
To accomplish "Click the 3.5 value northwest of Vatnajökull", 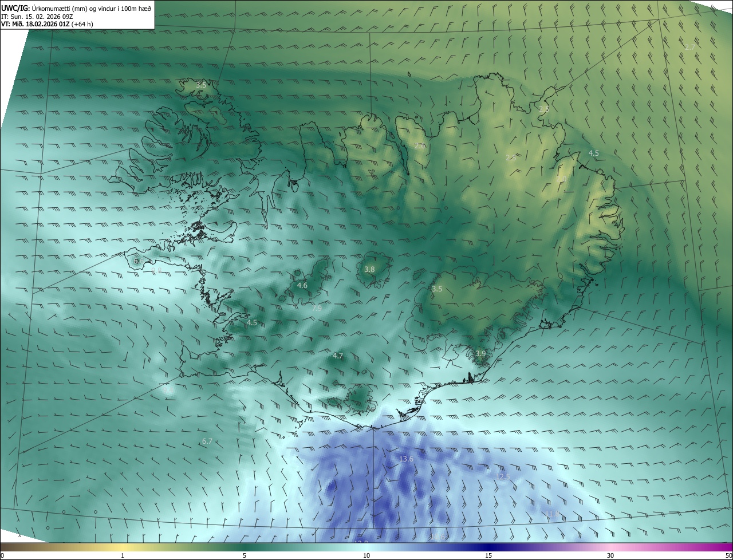I will 437,289.
